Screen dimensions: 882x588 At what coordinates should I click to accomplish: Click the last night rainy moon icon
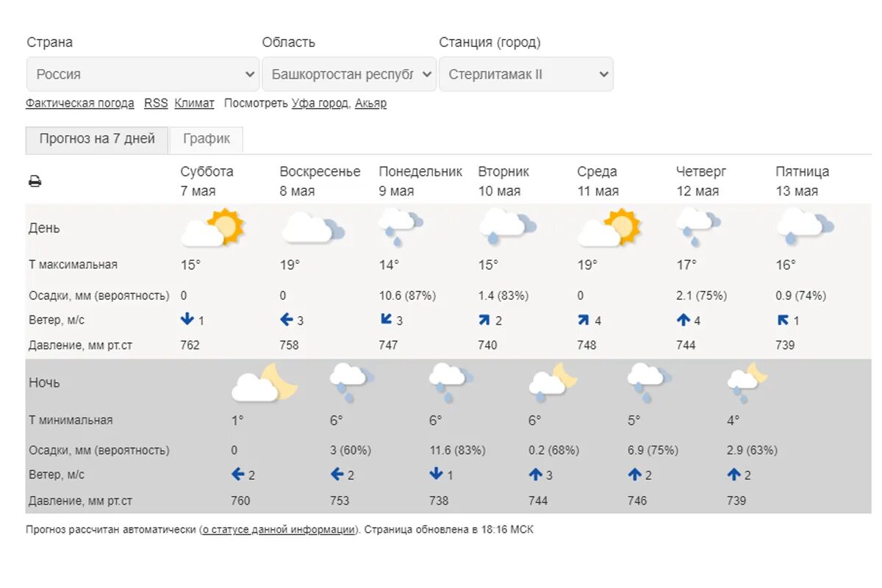pyautogui.click(x=747, y=382)
